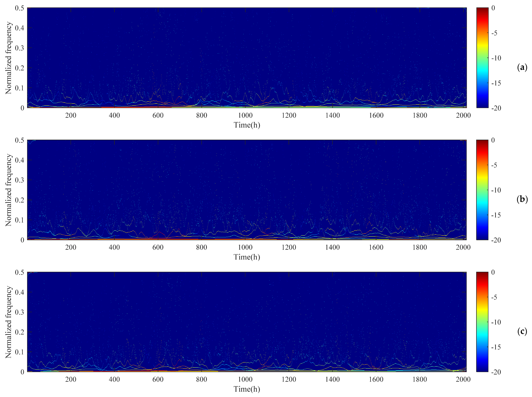Click the colorbar of subplot (b)
The height and width of the screenshot is (397, 532).
point(482,190)
